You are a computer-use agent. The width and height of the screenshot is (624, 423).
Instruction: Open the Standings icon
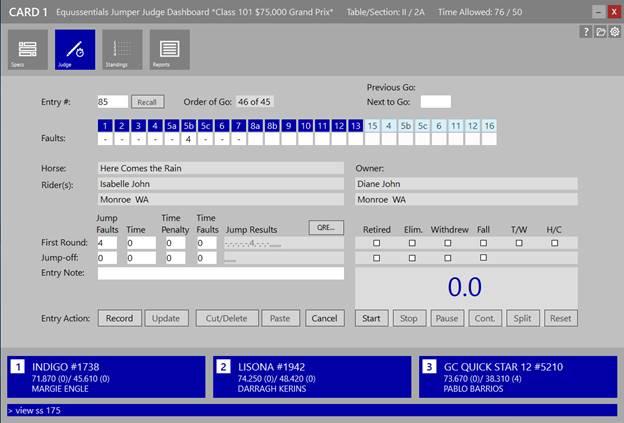click(x=122, y=50)
